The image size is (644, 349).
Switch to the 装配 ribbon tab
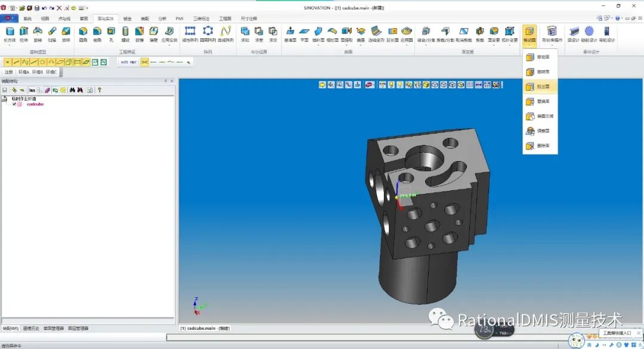coord(144,18)
